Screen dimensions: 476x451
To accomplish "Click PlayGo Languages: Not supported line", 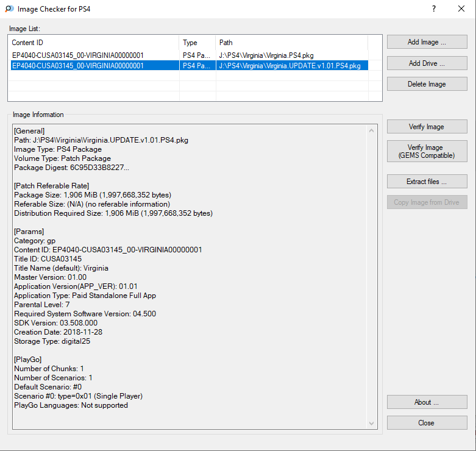I will pyautogui.click(x=71, y=405).
